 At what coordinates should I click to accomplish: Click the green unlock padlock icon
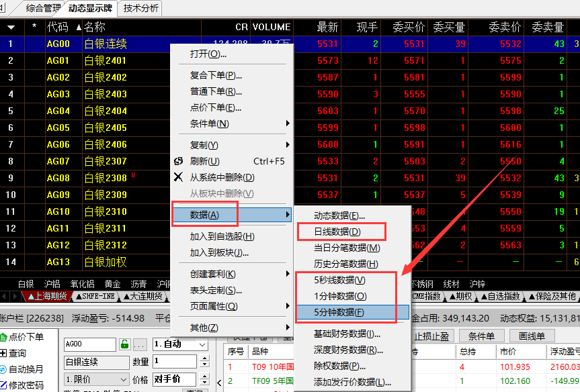coord(124,344)
